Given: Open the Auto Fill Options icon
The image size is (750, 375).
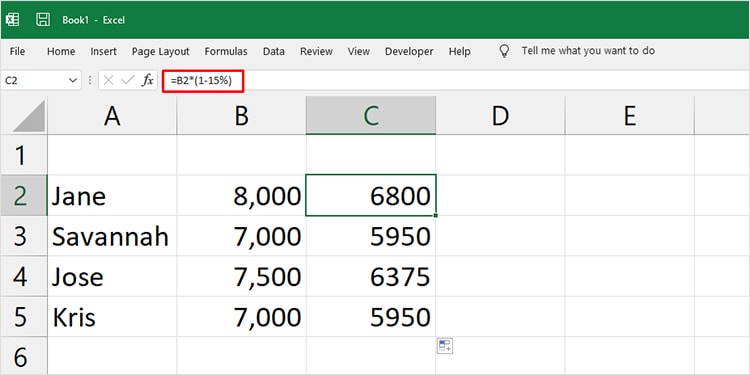Looking at the screenshot, I should pyautogui.click(x=445, y=346).
